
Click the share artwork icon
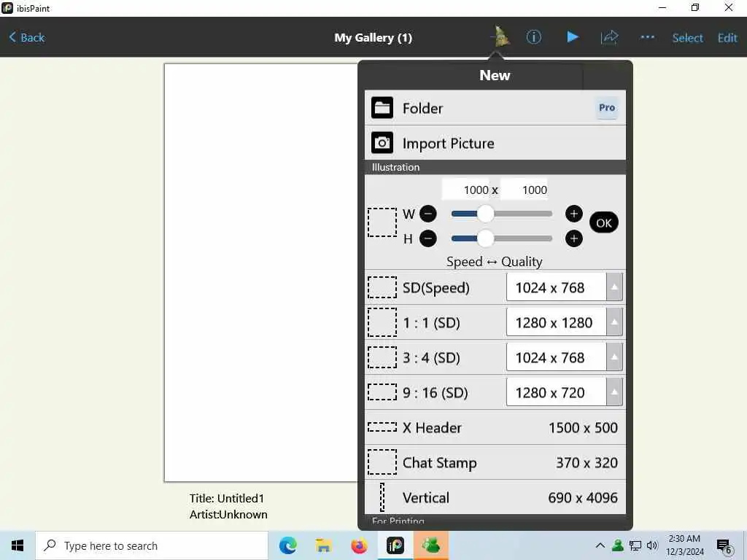click(609, 37)
